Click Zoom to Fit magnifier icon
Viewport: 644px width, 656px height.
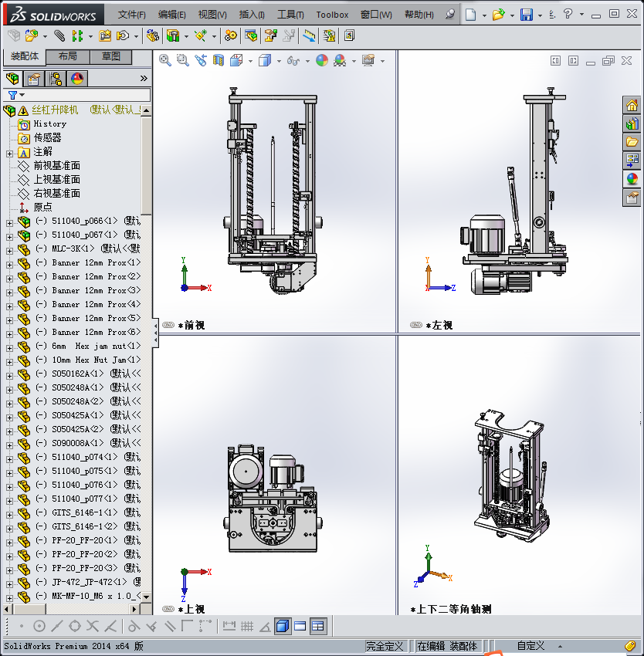point(165,60)
